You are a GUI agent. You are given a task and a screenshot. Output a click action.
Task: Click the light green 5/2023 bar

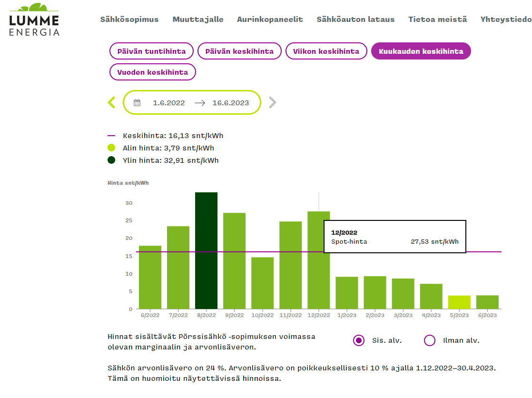pyautogui.click(x=459, y=302)
